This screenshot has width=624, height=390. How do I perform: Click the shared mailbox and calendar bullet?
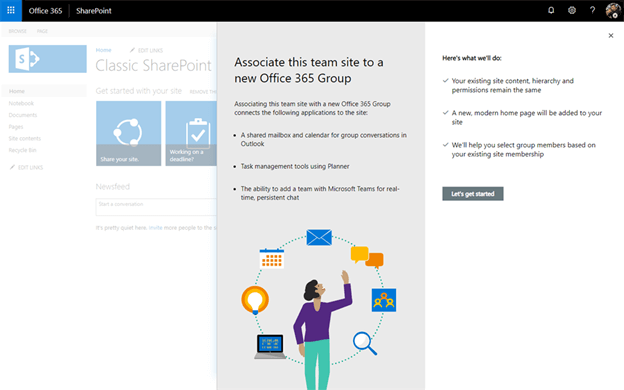click(x=324, y=139)
